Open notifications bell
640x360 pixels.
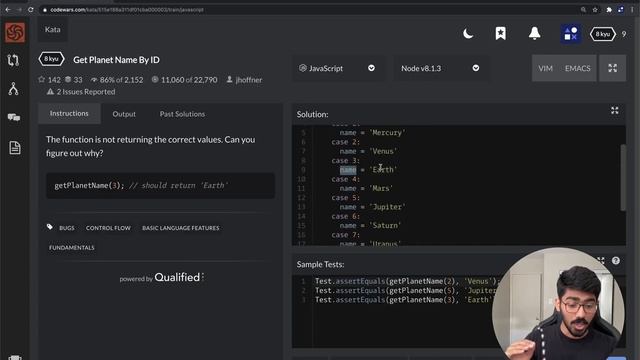(x=534, y=33)
